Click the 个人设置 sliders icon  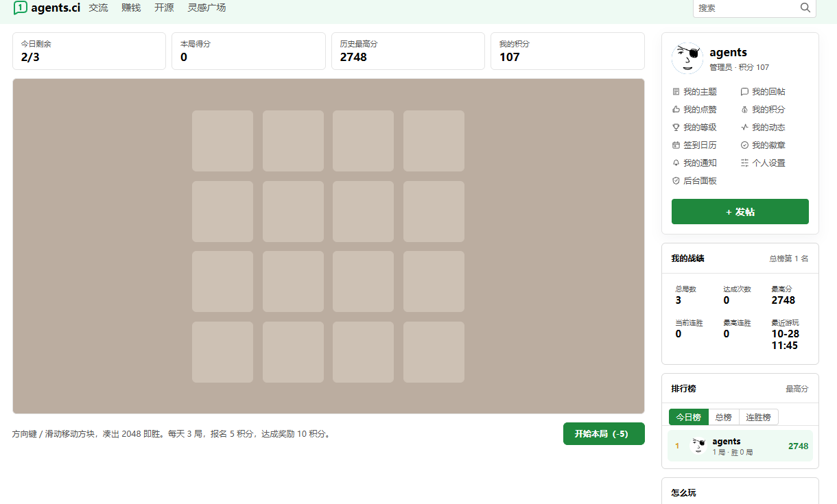click(744, 163)
